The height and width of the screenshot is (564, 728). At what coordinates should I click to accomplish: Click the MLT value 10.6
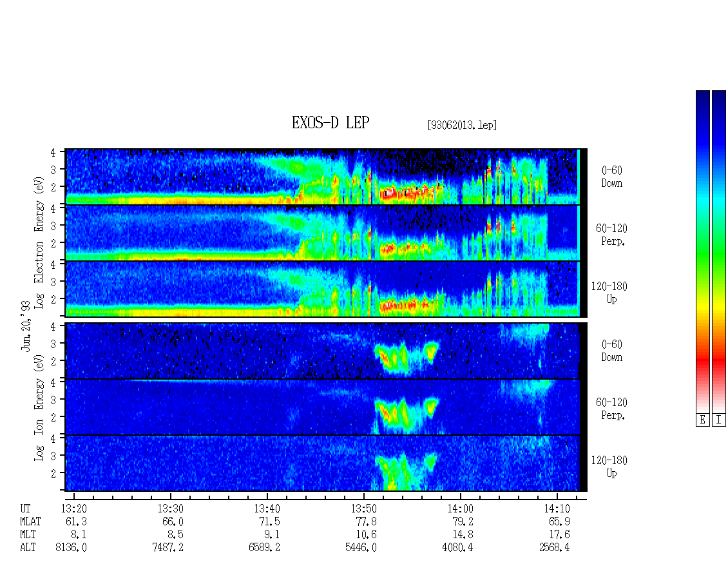pyautogui.click(x=366, y=535)
